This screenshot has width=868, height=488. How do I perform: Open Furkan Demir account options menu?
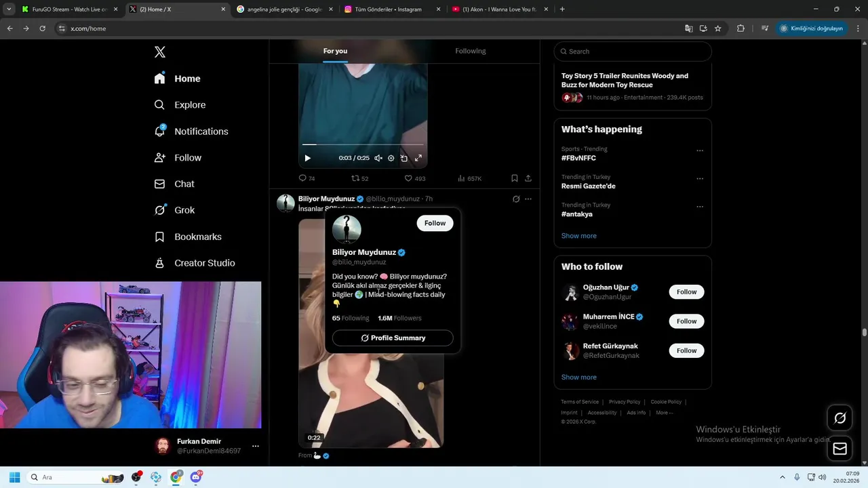click(256, 446)
